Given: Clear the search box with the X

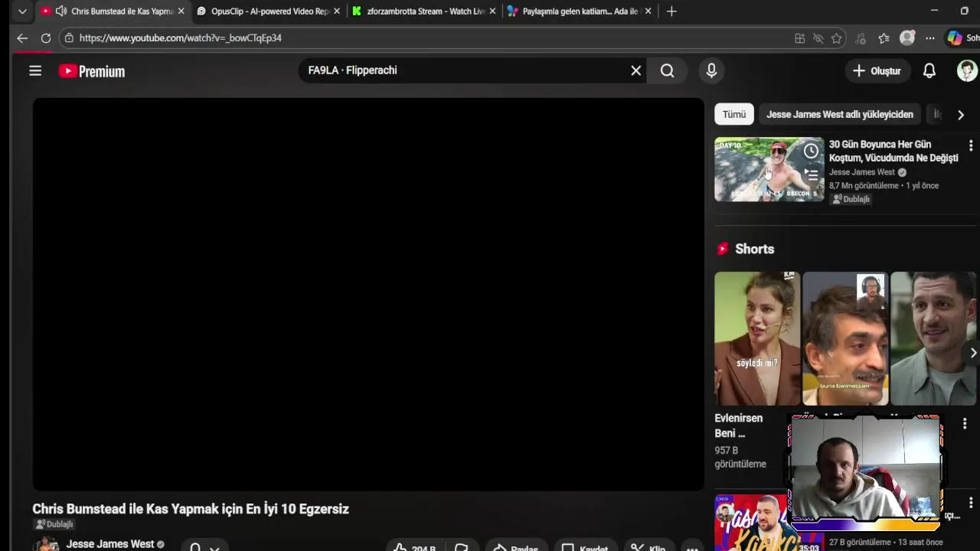Looking at the screenshot, I should point(635,70).
